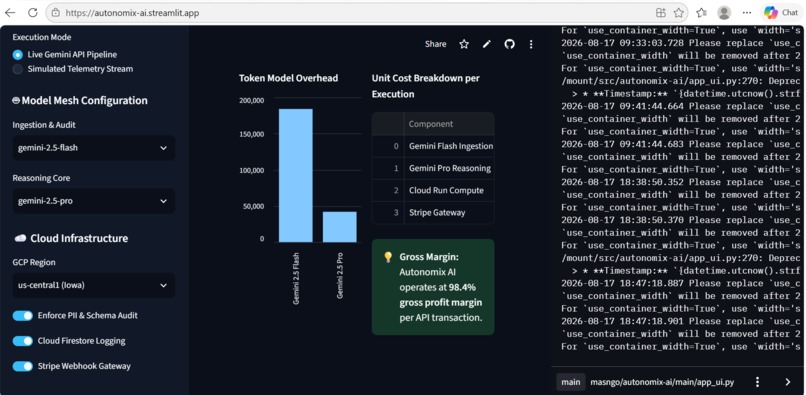
Task: Click the Component column header
Action: pyautogui.click(x=449, y=124)
